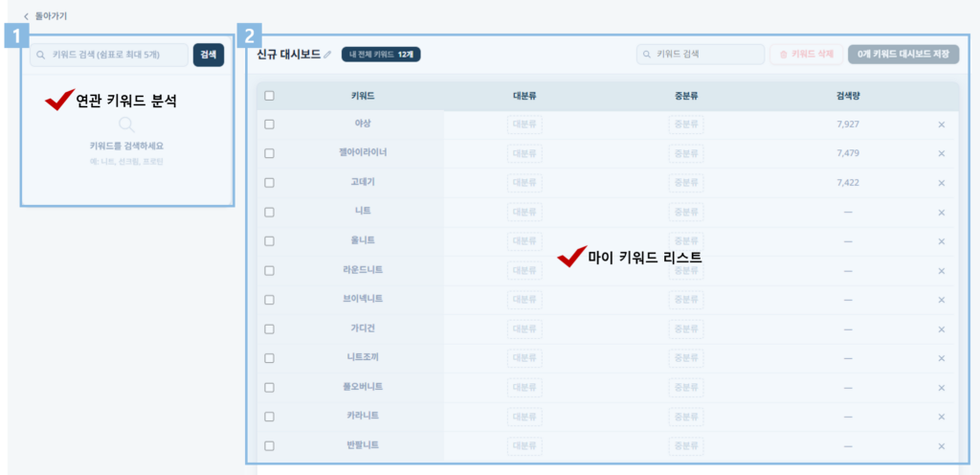This screenshot has width=980, height=475.
Task: Edit the 신규 대시보드 name with pencil
Action: (x=327, y=55)
